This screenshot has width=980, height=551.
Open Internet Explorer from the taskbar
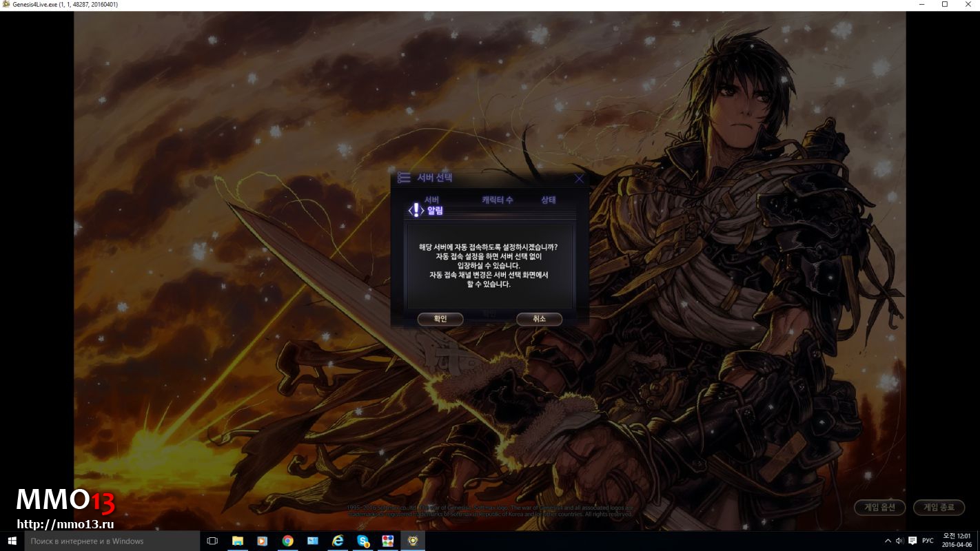click(x=338, y=541)
